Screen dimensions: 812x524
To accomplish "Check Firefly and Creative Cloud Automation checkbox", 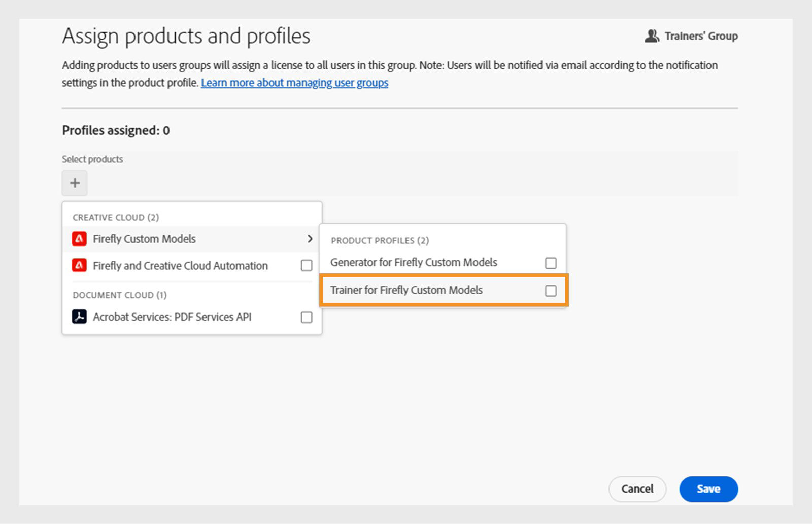I will [x=307, y=265].
